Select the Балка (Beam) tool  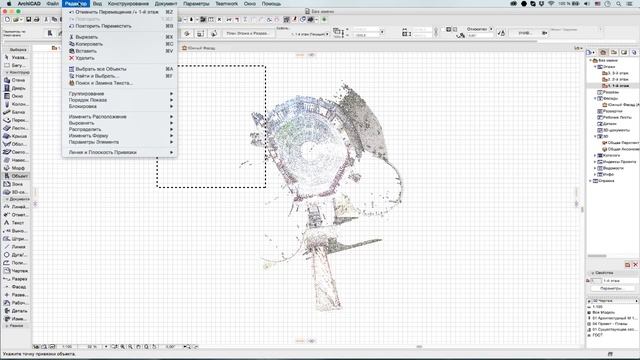coord(16,112)
